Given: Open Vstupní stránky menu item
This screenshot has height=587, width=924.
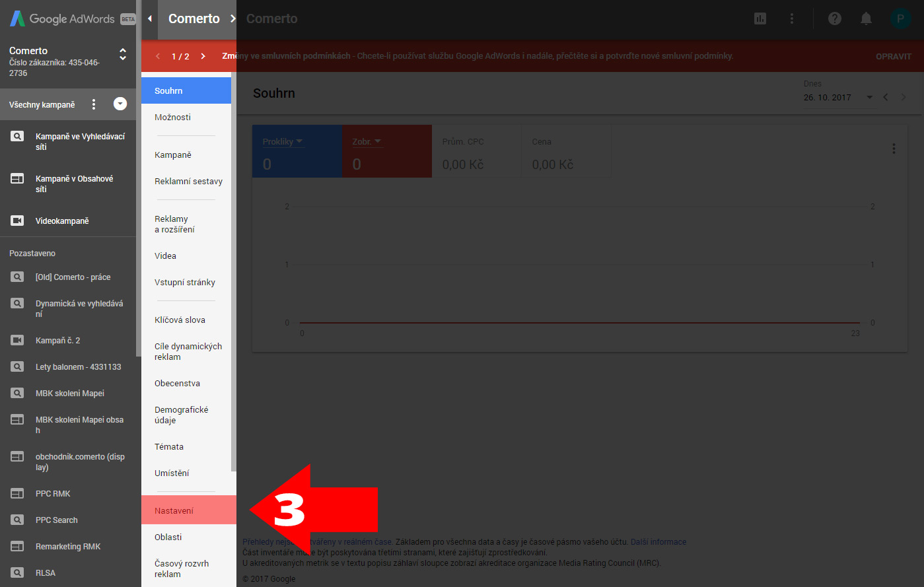Looking at the screenshot, I should (186, 282).
